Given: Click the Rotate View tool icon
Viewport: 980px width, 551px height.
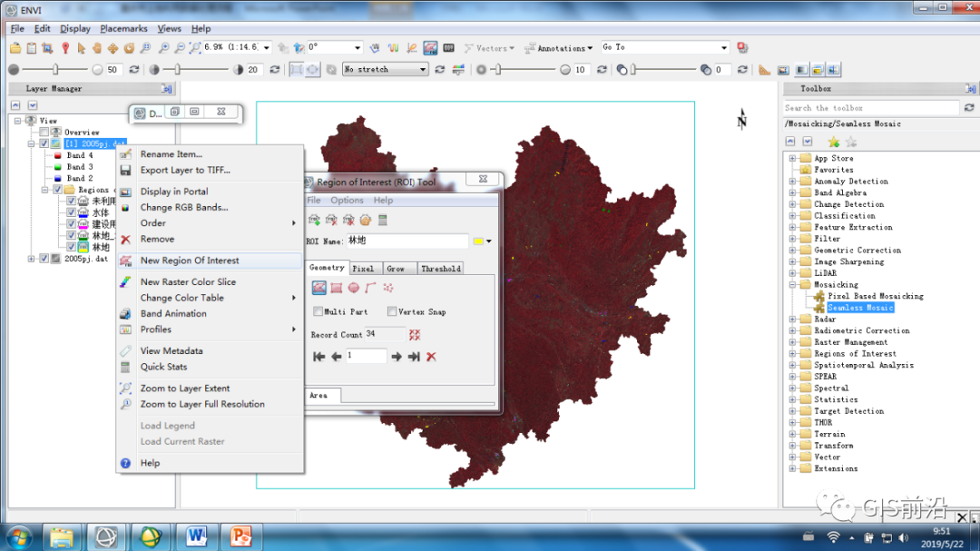Looking at the screenshot, I should tap(129, 48).
